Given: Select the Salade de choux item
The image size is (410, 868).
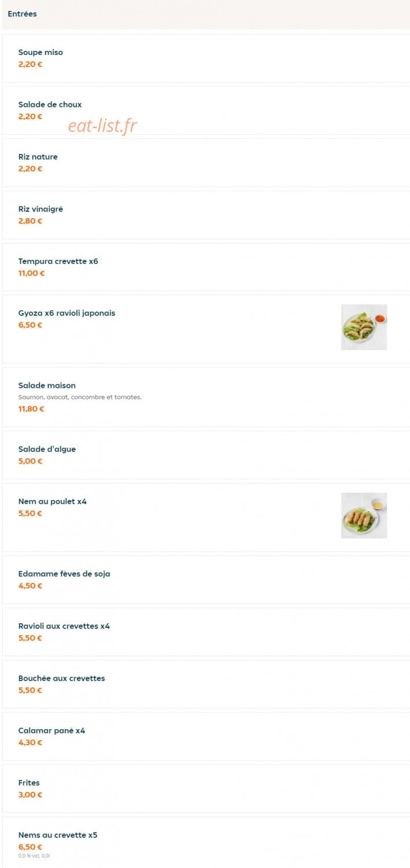Looking at the screenshot, I should [206, 111].
